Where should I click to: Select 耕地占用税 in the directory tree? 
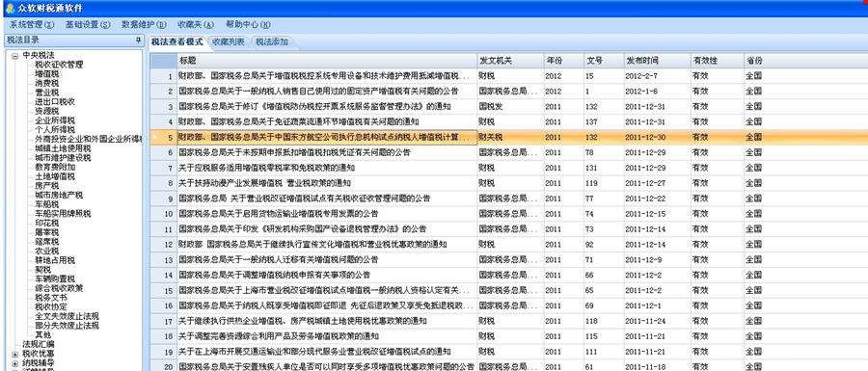[55, 260]
